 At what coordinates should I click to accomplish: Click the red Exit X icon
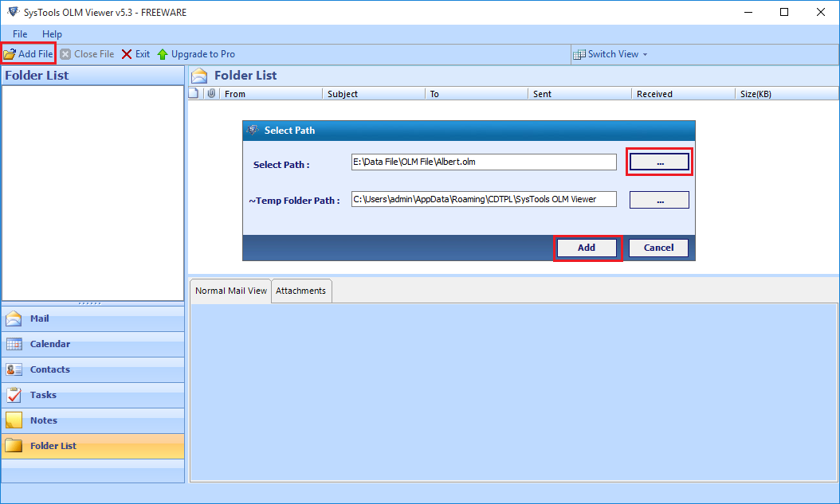coord(127,54)
